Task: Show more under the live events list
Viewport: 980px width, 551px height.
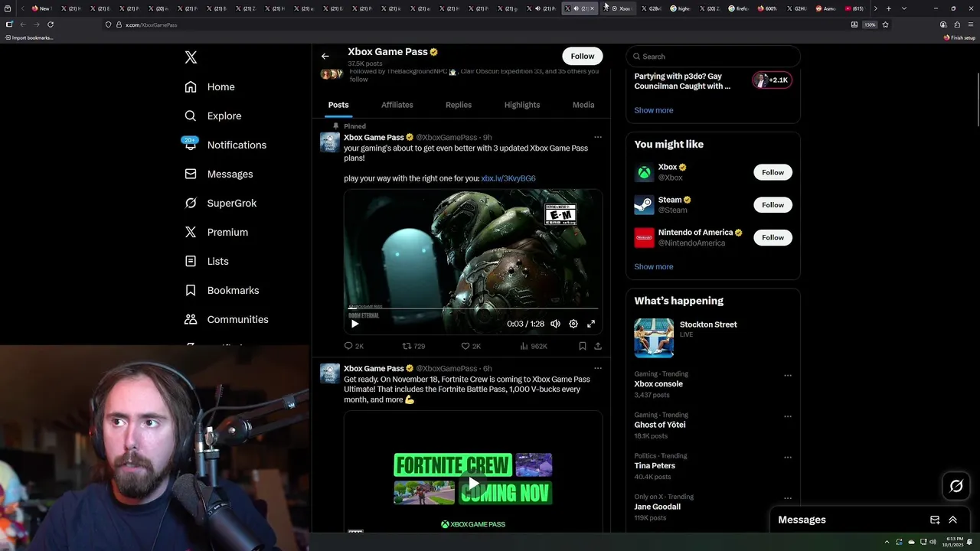Action: pyautogui.click(x=654, y=110)
